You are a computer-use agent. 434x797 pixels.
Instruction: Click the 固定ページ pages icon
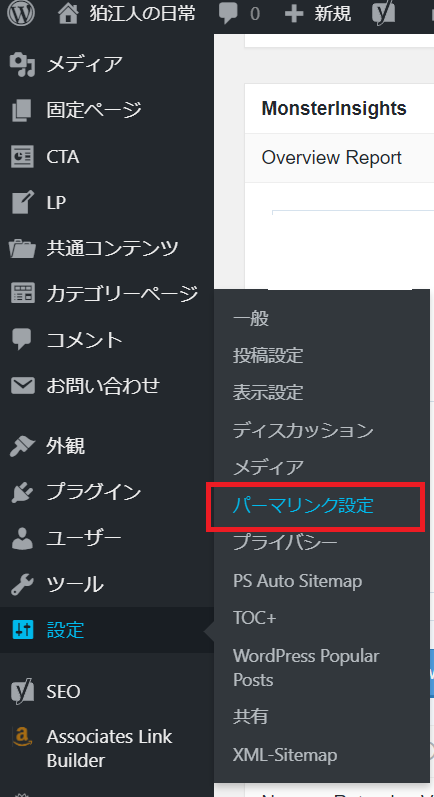(22, 110)
